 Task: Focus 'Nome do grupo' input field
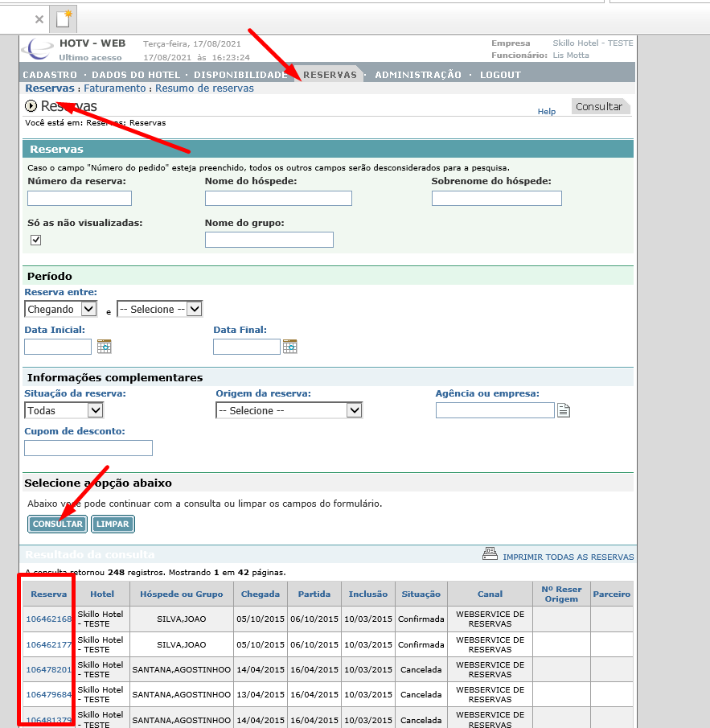(269, 240)
